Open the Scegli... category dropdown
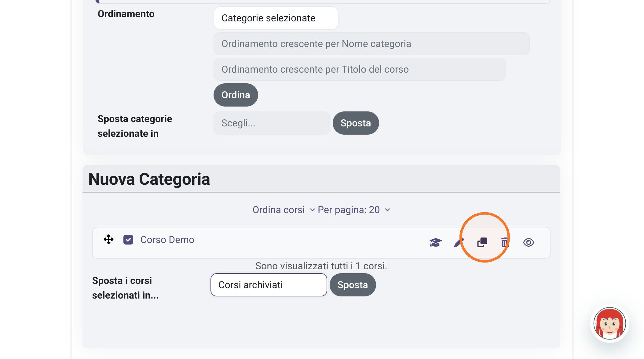Viewport: 644px width, 359px height. 272,123
